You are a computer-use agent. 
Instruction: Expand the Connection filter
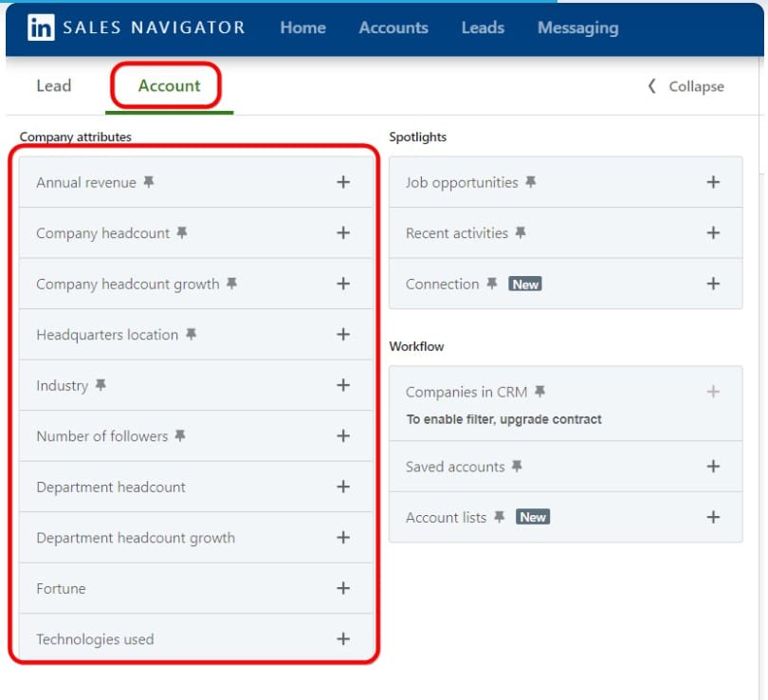click(x=713, y=284)
